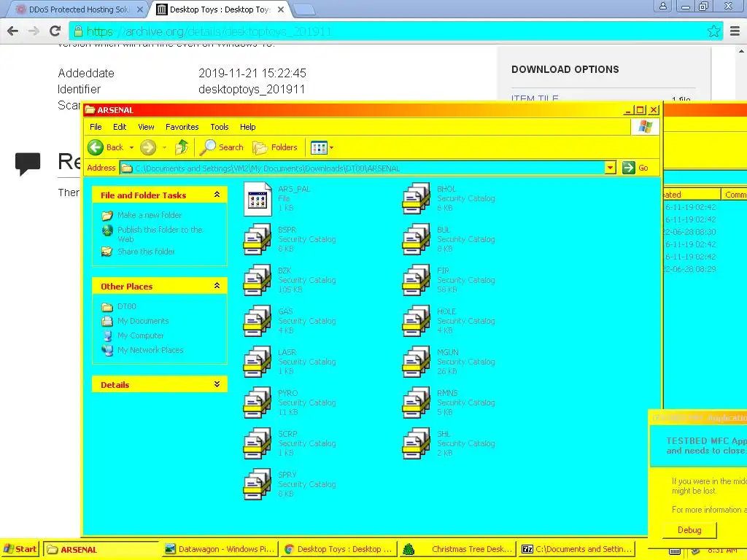Switch to Christmas Tree Desktop taskbar item
This screenshot has height=560, width=747.
click(x=458, y=549)
